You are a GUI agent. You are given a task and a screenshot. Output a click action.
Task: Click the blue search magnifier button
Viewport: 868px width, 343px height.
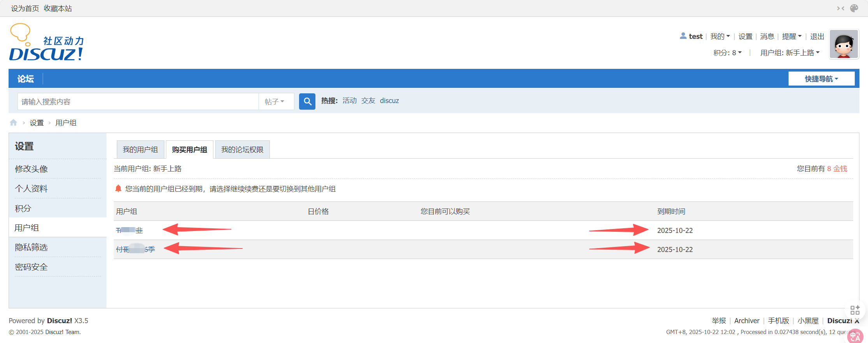[307, 101]
